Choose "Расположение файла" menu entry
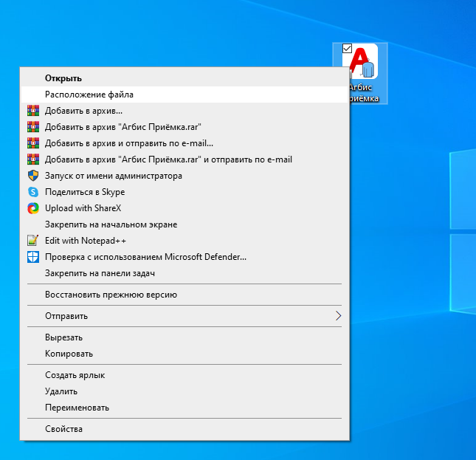Screen dimensions: 476x460 click(x=89, y=95)
